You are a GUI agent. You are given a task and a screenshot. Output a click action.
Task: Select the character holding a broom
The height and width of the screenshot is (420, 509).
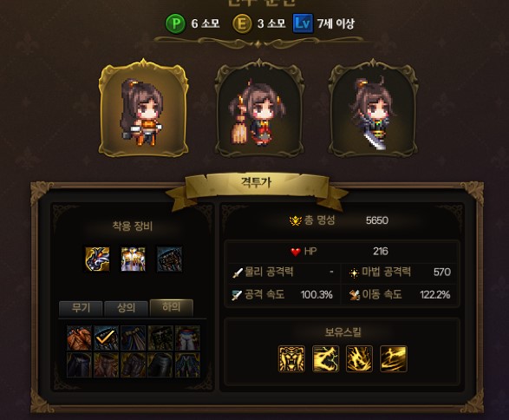click(259, 108)
